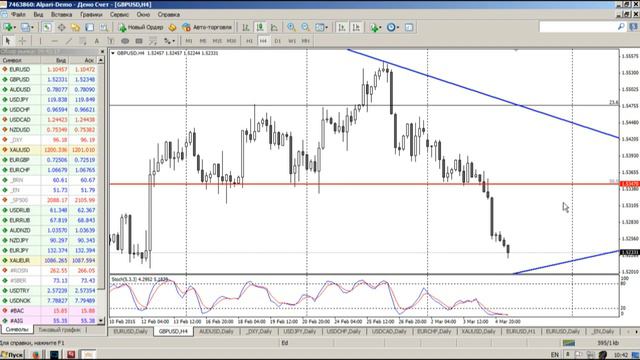
Task: Switch to the XAUUSD,Daily chart tab
Action: tap(478, 331)
